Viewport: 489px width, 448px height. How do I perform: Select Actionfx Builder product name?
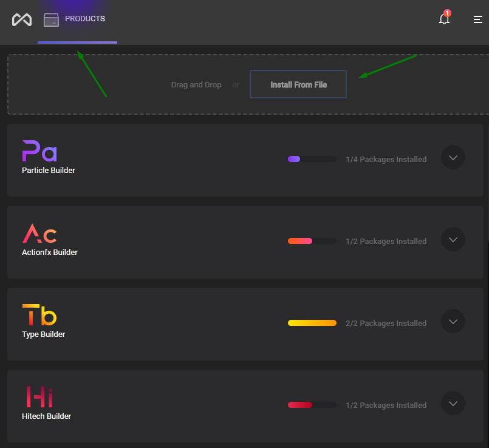(50, 252)
